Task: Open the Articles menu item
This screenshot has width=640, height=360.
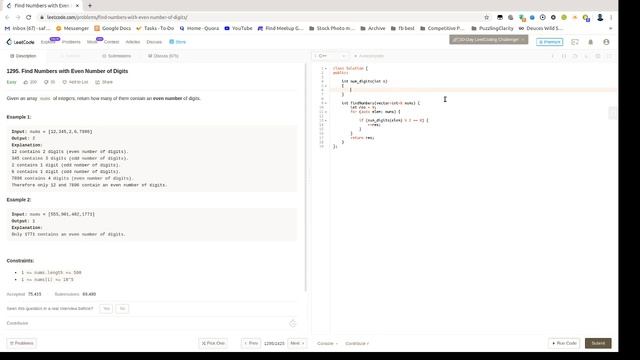Action: 133,42
